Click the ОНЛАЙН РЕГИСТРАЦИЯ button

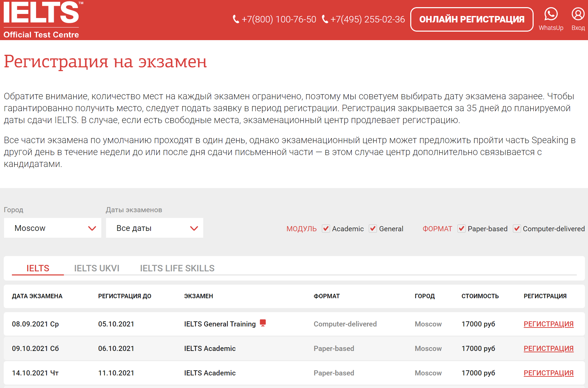(x=472, y=19)
